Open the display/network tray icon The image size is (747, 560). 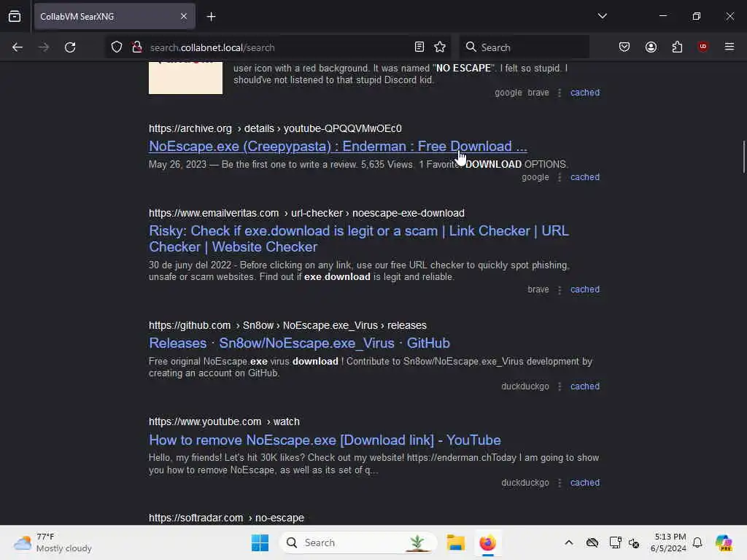(x=615, y=542)
